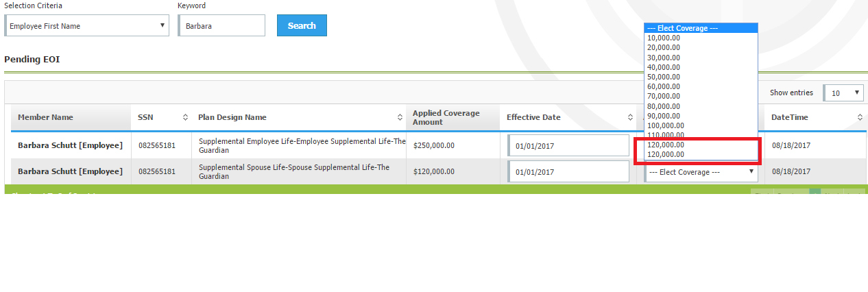Sort by Effective Date column arrows

[x=630, y=117]
